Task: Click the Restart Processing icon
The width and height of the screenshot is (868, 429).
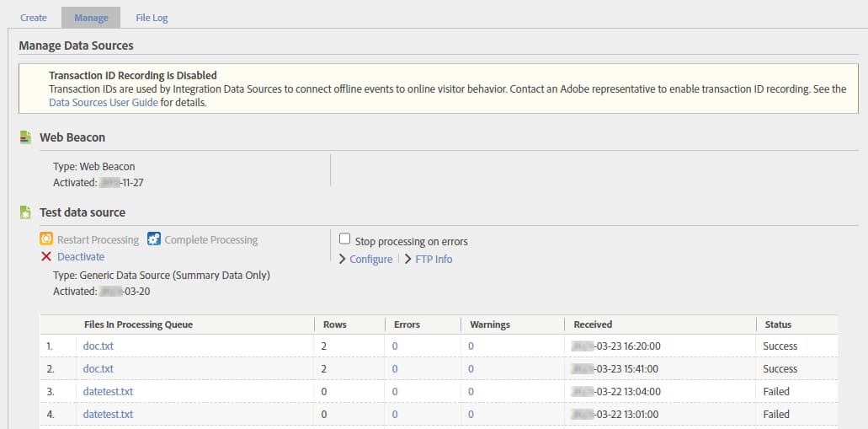Action: click(x=46, y=239)
